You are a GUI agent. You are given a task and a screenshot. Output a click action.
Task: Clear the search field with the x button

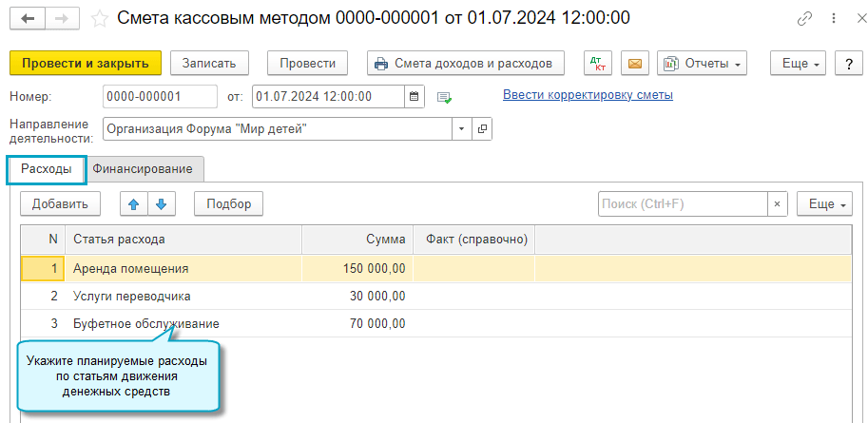(x=777, y=203)
